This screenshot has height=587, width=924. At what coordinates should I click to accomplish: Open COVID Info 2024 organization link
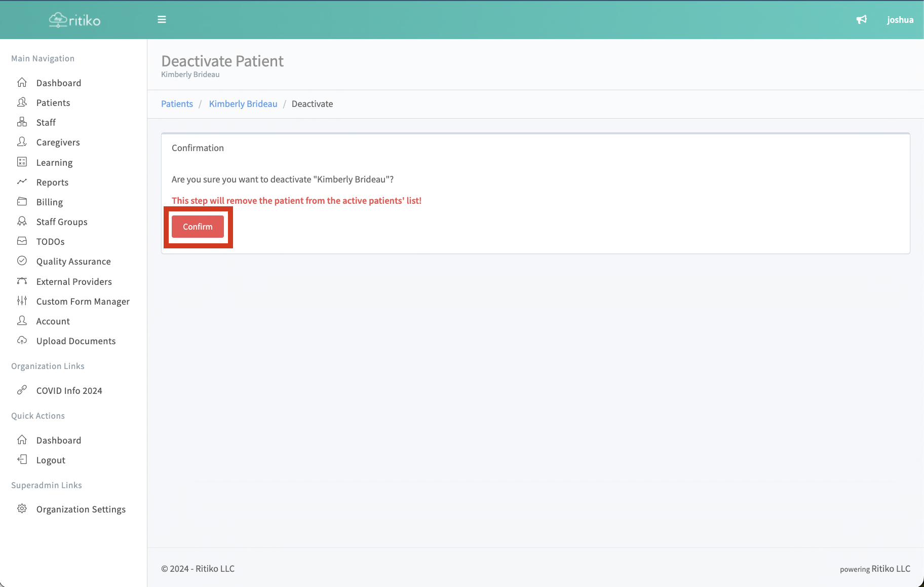click(69, 391)
